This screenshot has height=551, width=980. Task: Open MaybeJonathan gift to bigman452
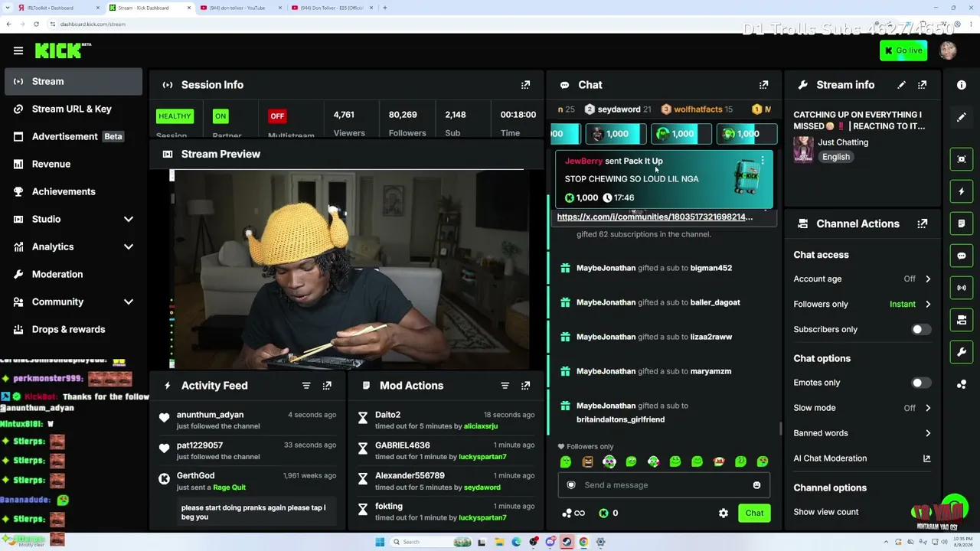pyautogui.click(x=654, y=268)
